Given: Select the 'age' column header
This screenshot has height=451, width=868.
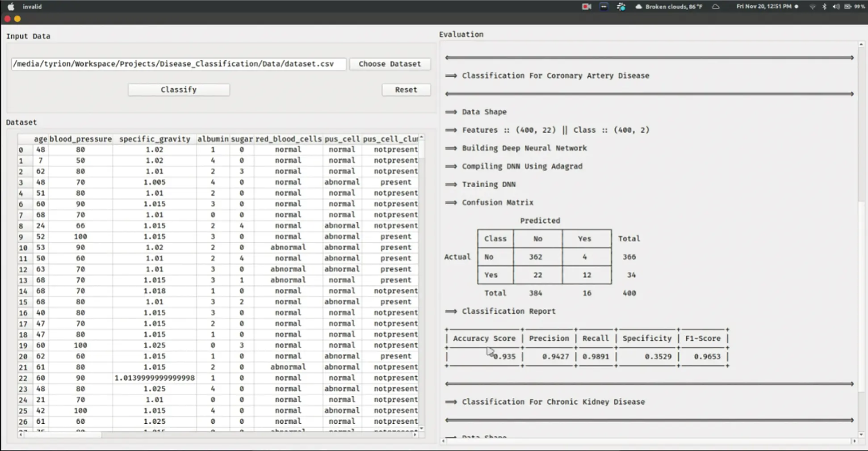Looking at the screenshot, I should (40, 139).
